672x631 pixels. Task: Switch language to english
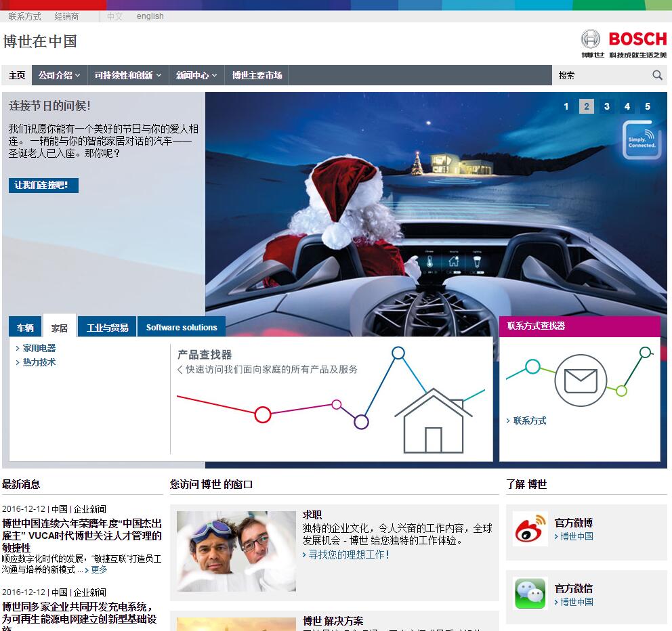150,16
